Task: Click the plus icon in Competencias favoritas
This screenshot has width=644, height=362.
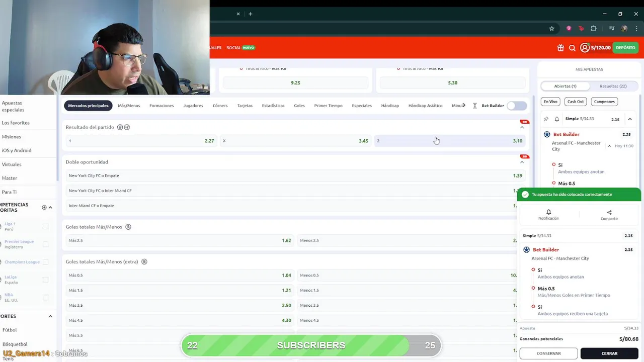Action: click(44, 207)
